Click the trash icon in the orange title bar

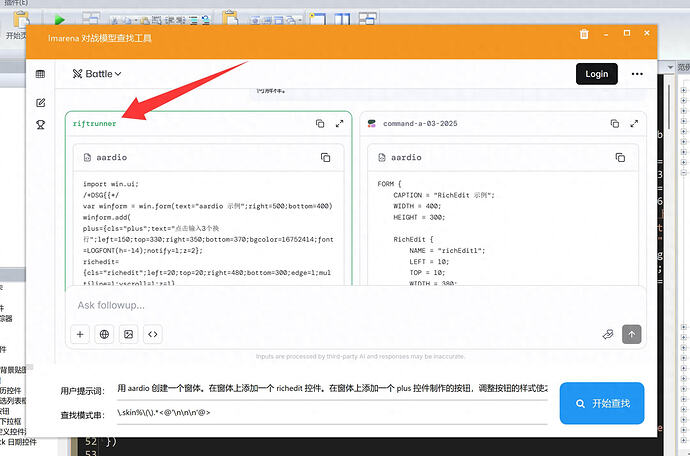coord(584,34)
